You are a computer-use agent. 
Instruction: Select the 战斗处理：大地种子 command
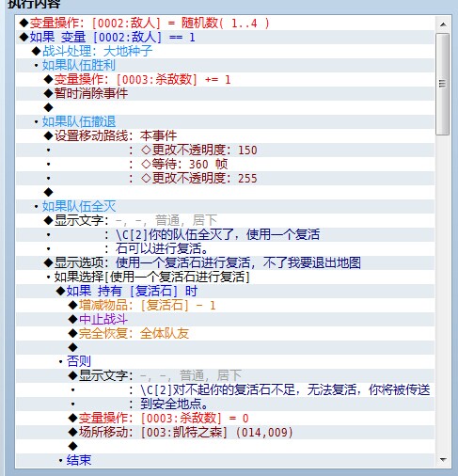pyautogui.click(x=225, y=52)
